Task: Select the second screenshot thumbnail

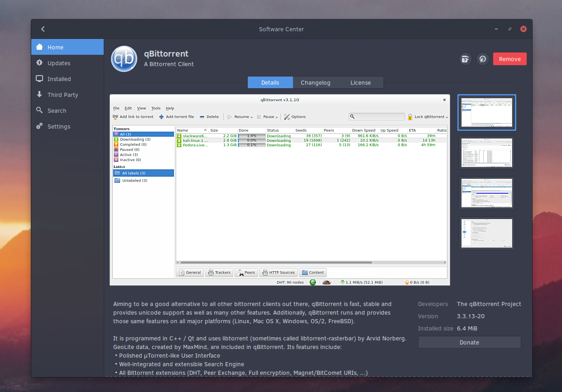Action: 487,153
